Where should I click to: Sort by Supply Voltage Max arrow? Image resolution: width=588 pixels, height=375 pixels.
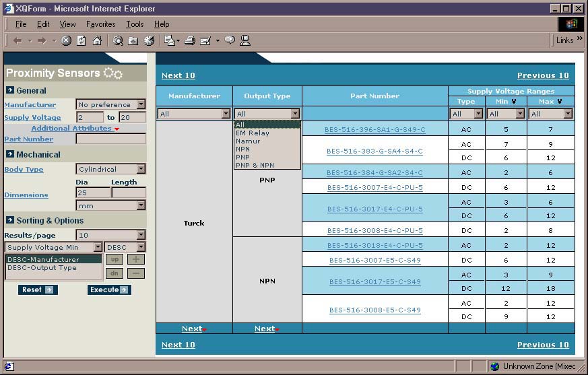560,101
